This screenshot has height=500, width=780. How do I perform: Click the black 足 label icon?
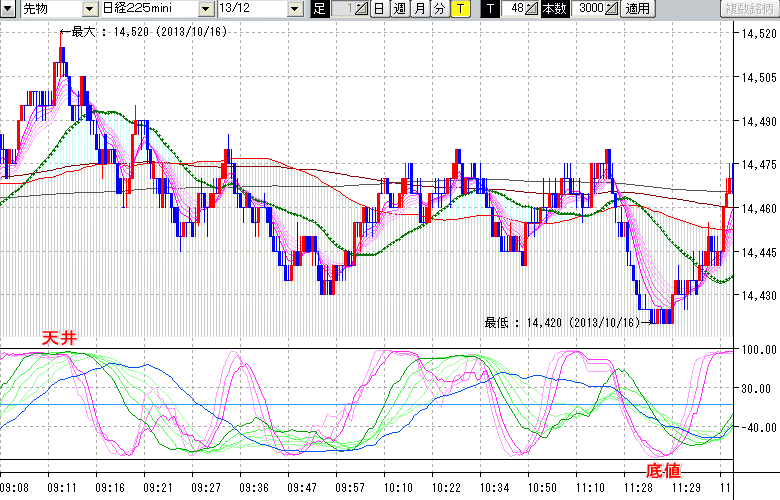pyautogui.click(x=319, y=9)
